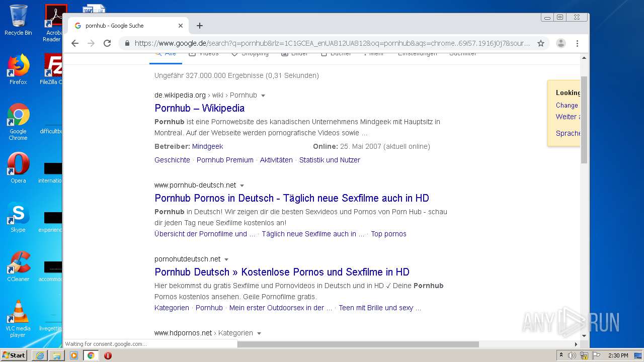
Task: Open the 'Statistik und Nutzer' sitelink
Action: click(330, 160)
